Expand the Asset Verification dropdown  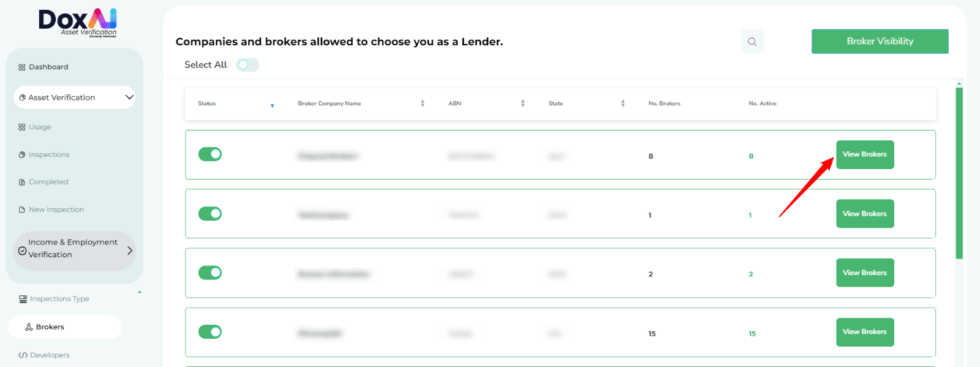[x=129, y=97]
